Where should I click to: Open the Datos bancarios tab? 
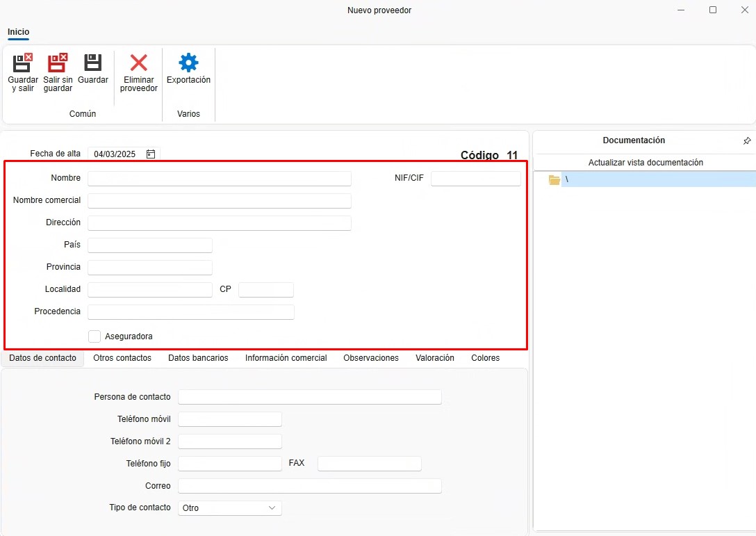pos(198,358)
